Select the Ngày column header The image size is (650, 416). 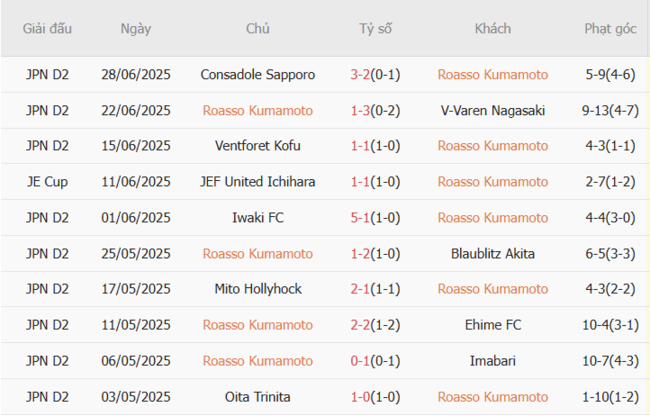pyautogui.click(x=135, y=29)
